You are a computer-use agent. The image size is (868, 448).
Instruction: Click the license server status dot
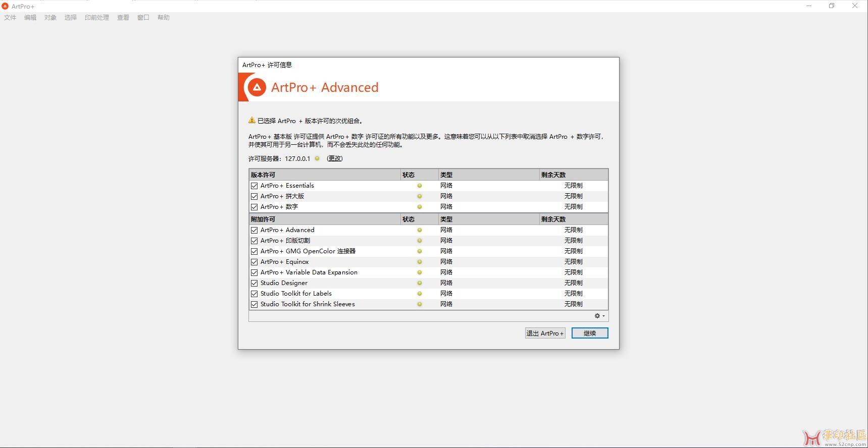(x=317, y=158)
